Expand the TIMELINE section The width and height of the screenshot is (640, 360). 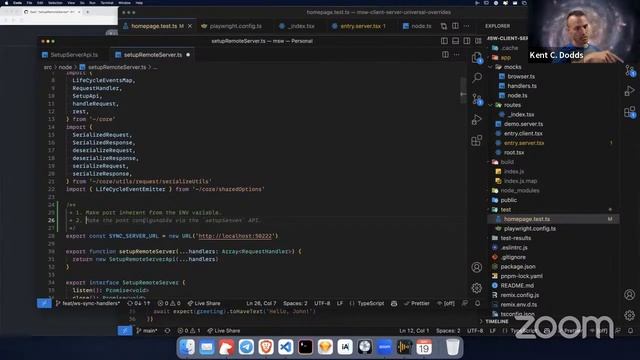[x=497, y=322]
